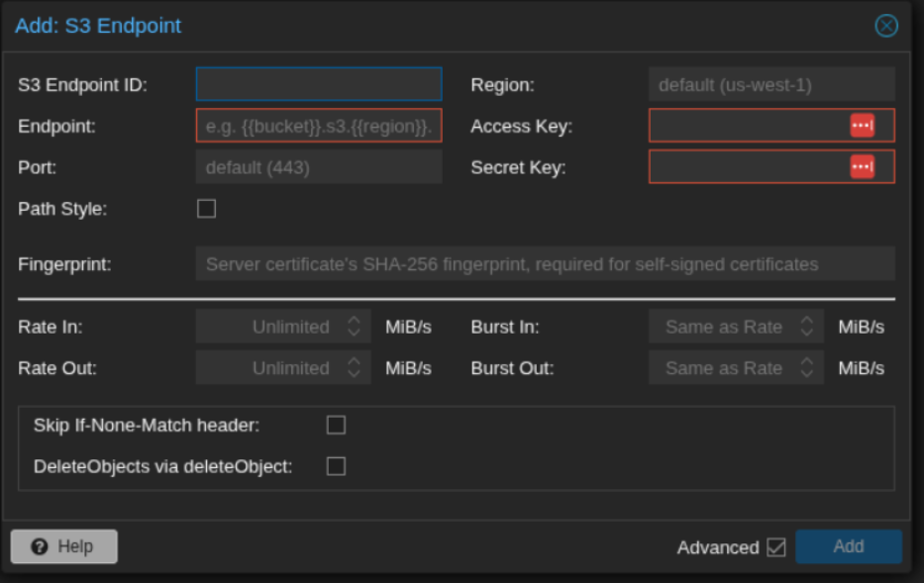The height and width of the screenshot is (583, 924).
Task: Focus the S3 Endpoint ID input
Action: [319, 84]
